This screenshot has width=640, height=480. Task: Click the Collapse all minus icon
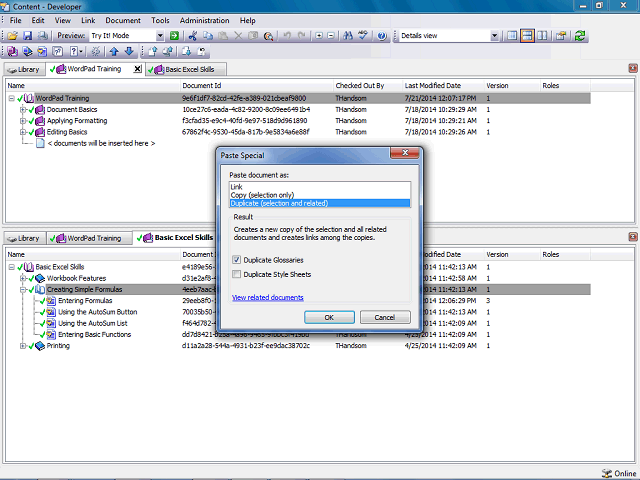click(331, 36)
